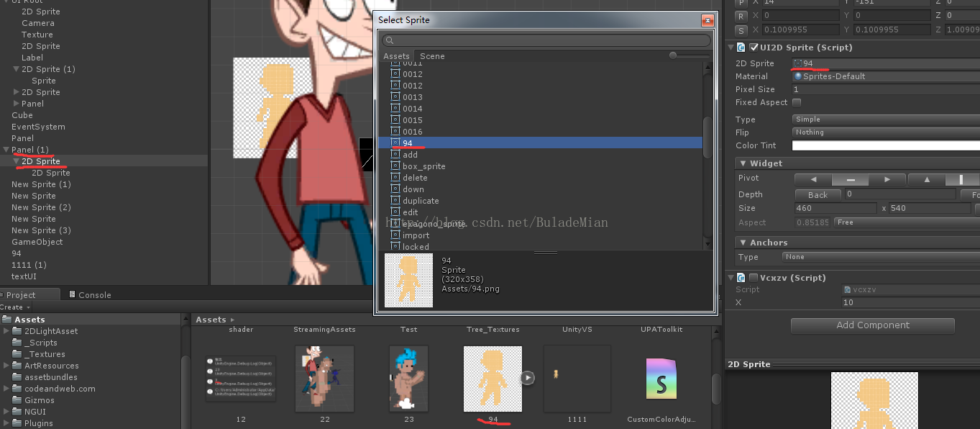Click sprite icon beside 'add' entry
The width and height of the screenshot is (980, 429).
click(395, 155)
